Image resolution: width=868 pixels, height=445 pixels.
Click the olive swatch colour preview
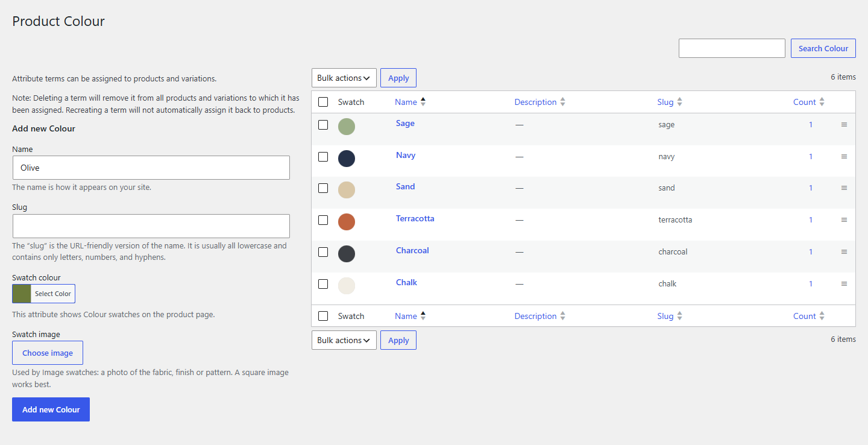[x=22, y=294]
